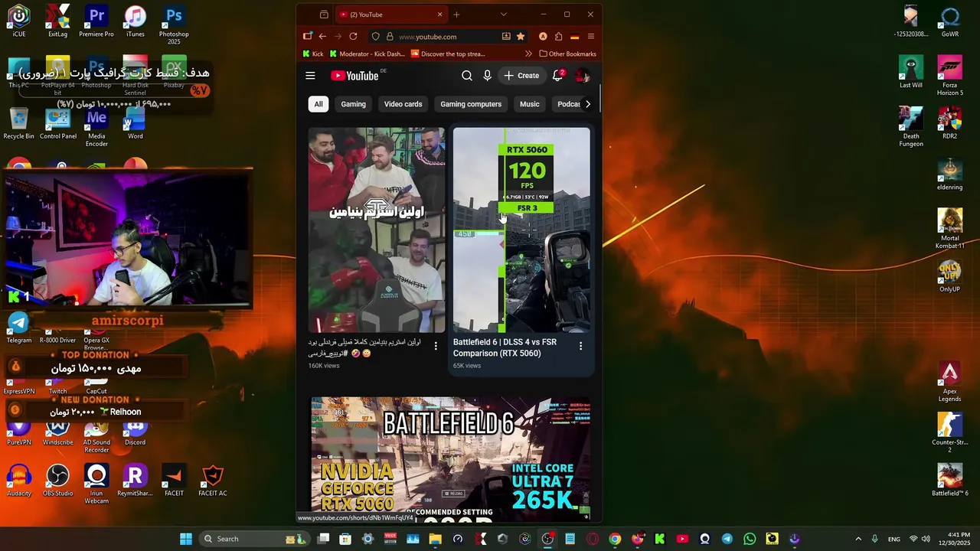Open ExitLag desktop shortcut
980x551 pixels.
pyautogui.click(x=57, y=21)
